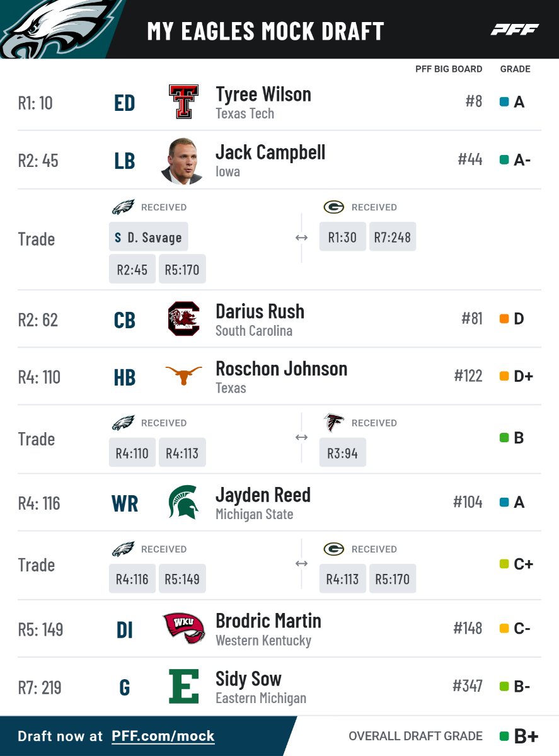The height and width of the screenshot is (756, 559).
Task: Select the D. Savage trade chip
Action: [x=148, y=238]
